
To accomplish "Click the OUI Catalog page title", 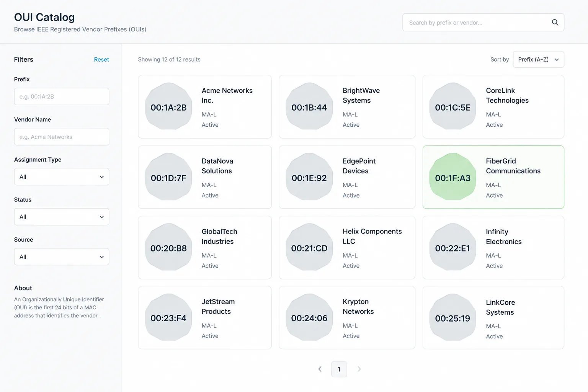I will (x=44, y=17).
